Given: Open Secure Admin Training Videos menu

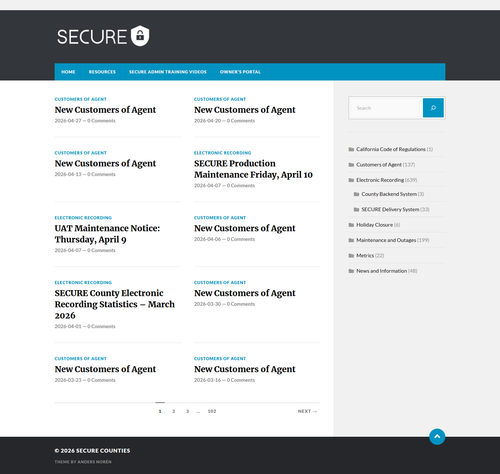Looking at the screenshot, I should click(168, 72).
